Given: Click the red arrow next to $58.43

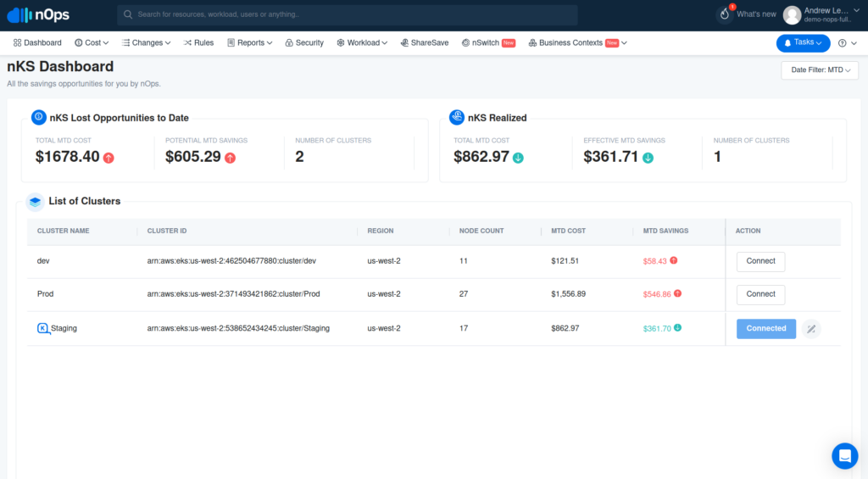Looking at the screenshot, I should tap(674, 260).
